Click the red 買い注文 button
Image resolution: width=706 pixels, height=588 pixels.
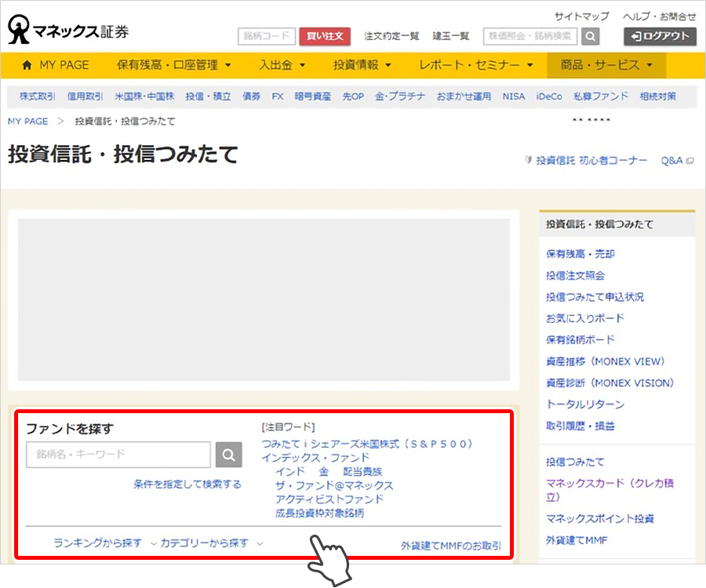point(325,36)
